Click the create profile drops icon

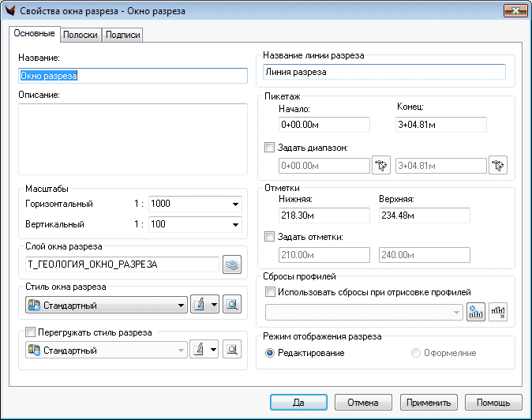coord(475,312)
